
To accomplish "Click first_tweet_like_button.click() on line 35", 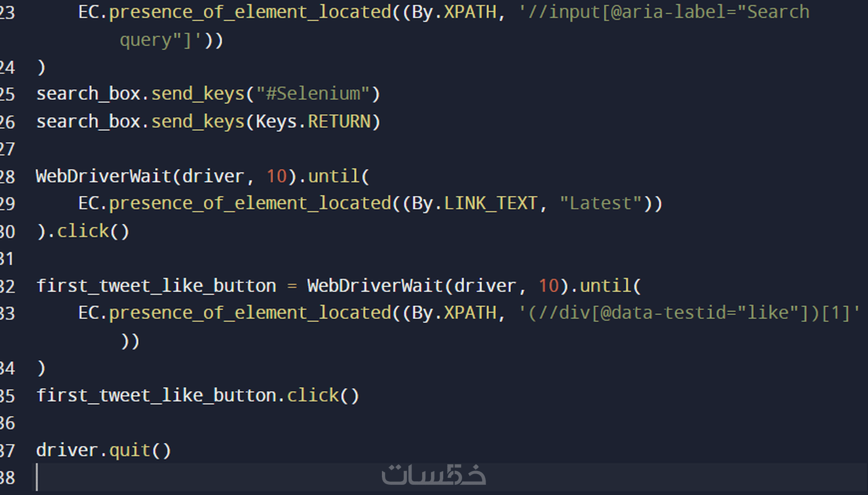I will (198, 395).
